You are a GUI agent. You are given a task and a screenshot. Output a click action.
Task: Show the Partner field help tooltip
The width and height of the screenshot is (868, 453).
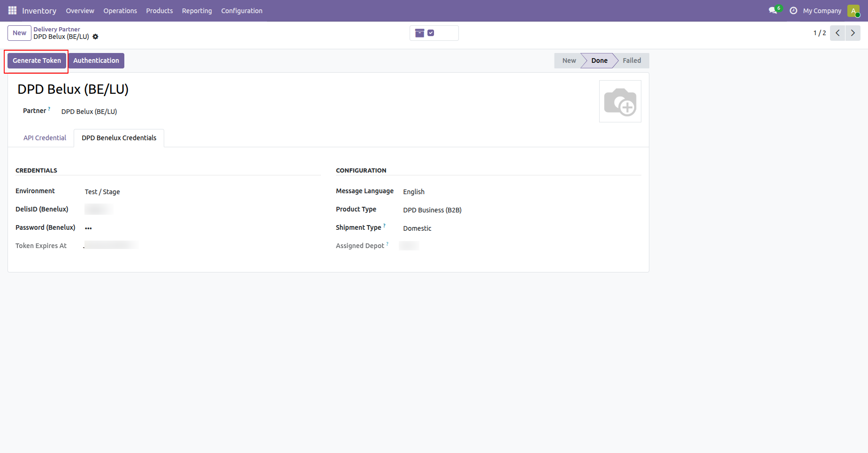[x=49, y=109]
